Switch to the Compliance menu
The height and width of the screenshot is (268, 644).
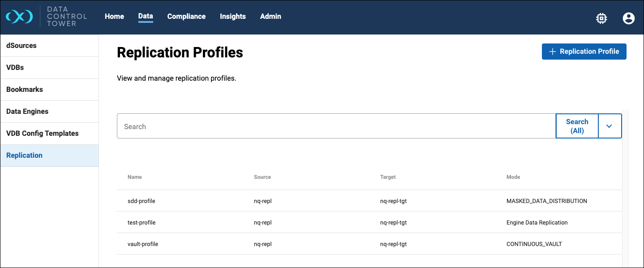[x=186, y=17]
